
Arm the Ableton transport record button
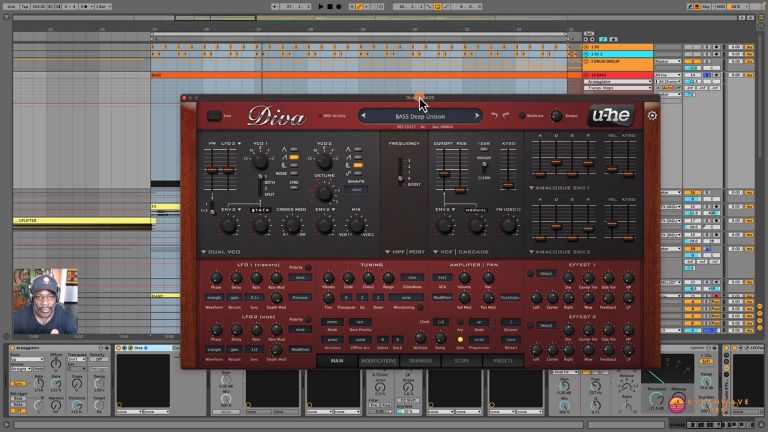point(338,6)
